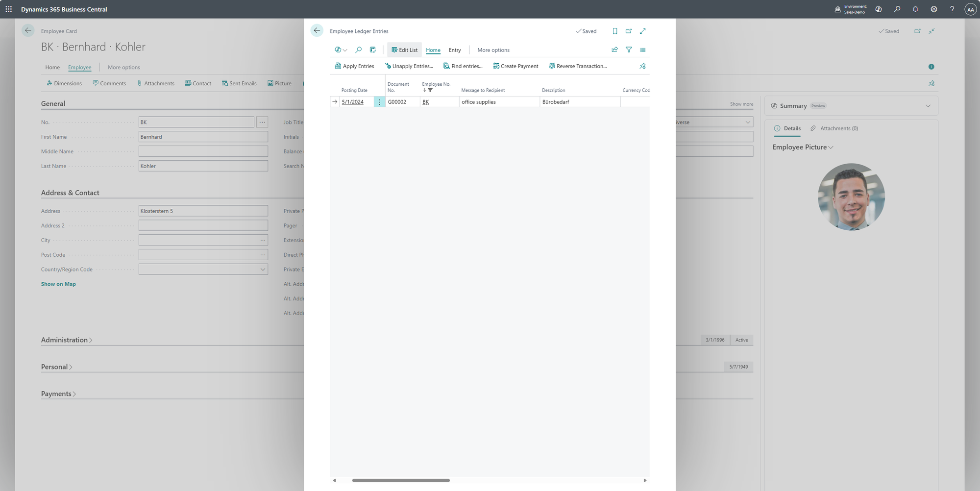980x491 pixels.
Task: Expand ledger entries page to full width
Action: (643, 31)
